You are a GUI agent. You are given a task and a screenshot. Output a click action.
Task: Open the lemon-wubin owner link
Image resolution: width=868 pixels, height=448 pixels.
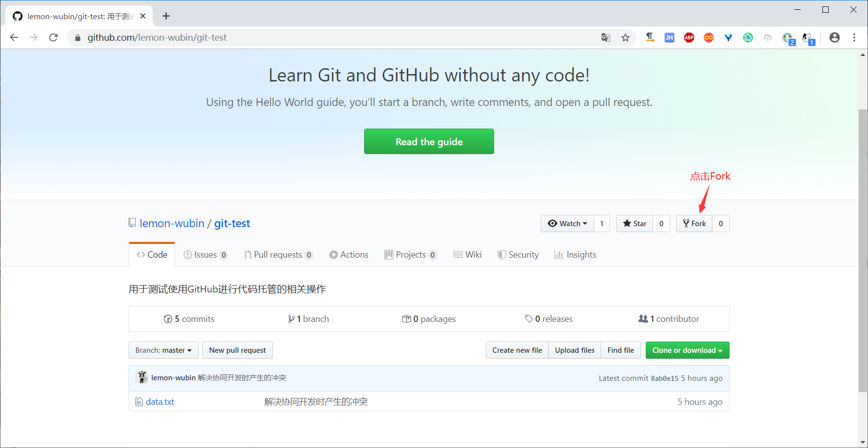click(x=172, y=223)
